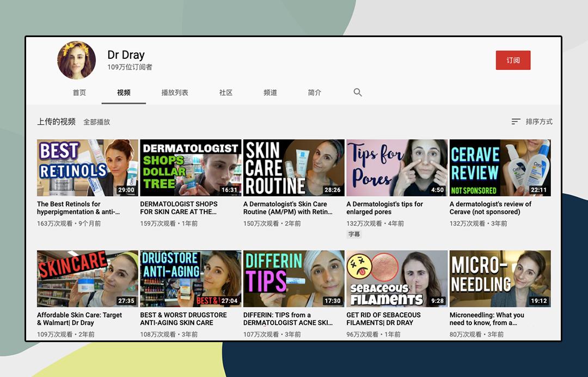Click title 'Microneedling: What you need to know'
This screenshot has height=377, width=588.
[487, 319]
